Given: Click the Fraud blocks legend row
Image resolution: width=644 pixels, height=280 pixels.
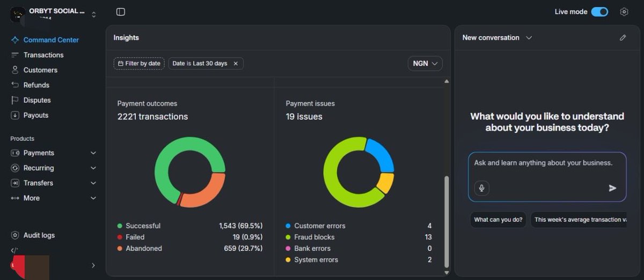Looking at the screenshot, I should [358, 237].
